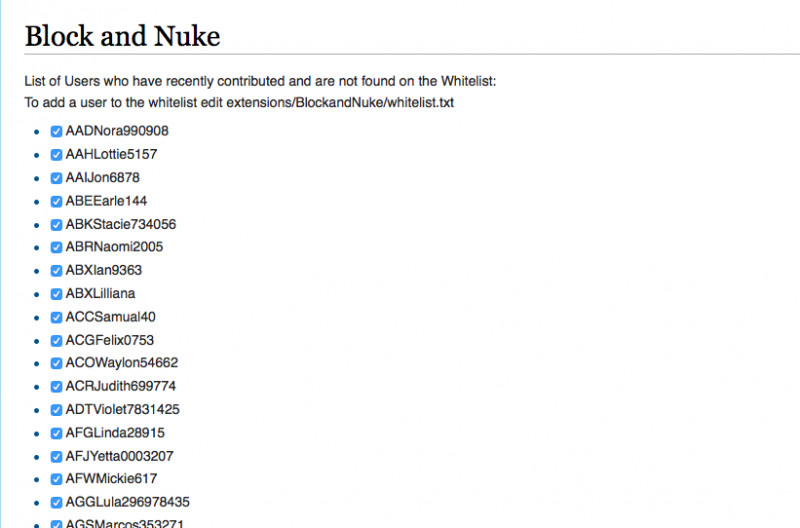Uncheck the ABKStacie734056 checkbox
Image resolution: width=800 pixels, height=528 pixels.
(x=57, y=224)
